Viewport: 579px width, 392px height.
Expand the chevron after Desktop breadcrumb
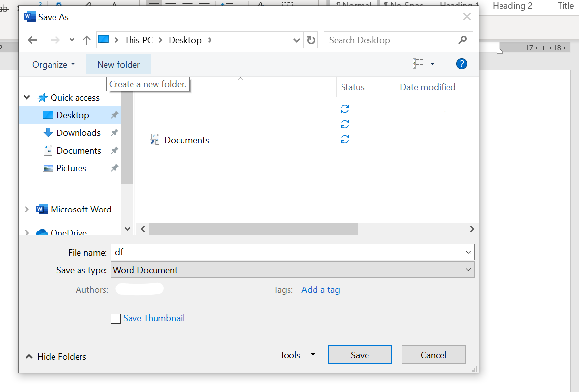tap(210, 40)
